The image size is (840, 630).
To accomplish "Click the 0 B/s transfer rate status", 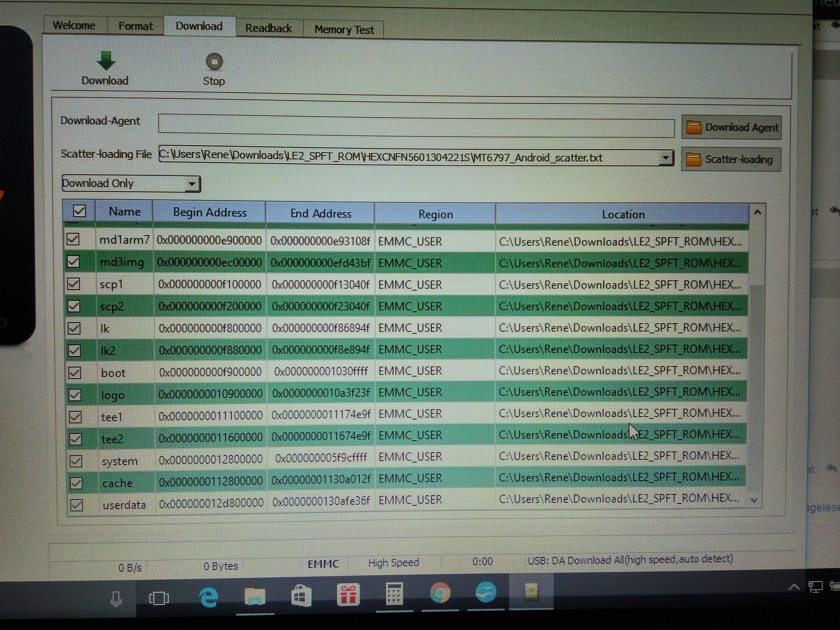I will [x=130, y=568].
